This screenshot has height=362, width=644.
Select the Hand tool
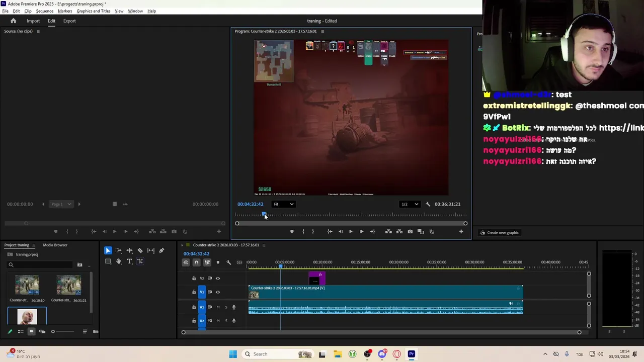119,261
